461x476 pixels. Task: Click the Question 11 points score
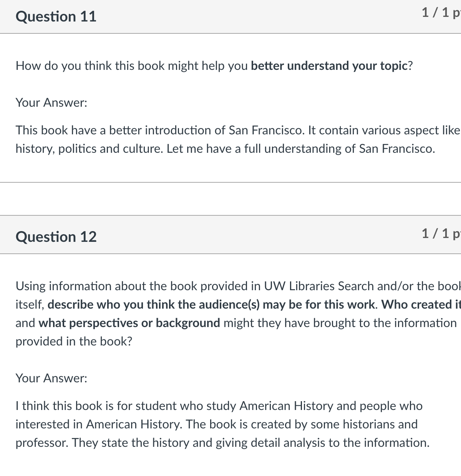(441, 13)
